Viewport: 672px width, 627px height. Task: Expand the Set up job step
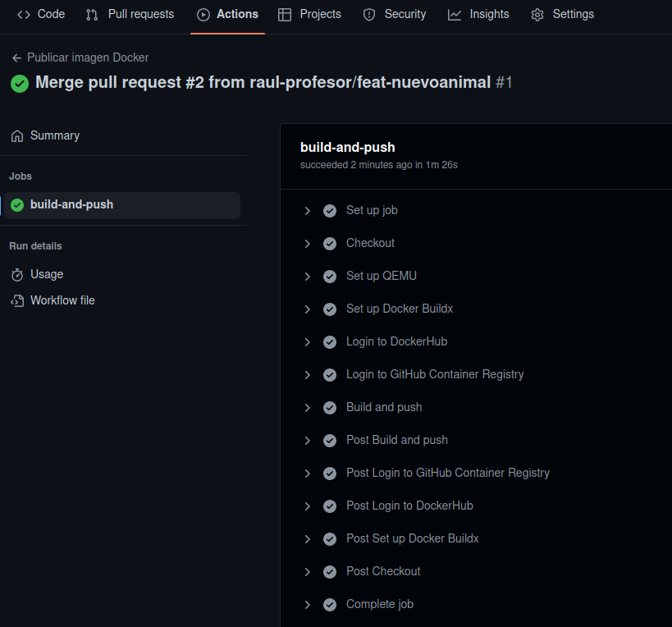308,211
